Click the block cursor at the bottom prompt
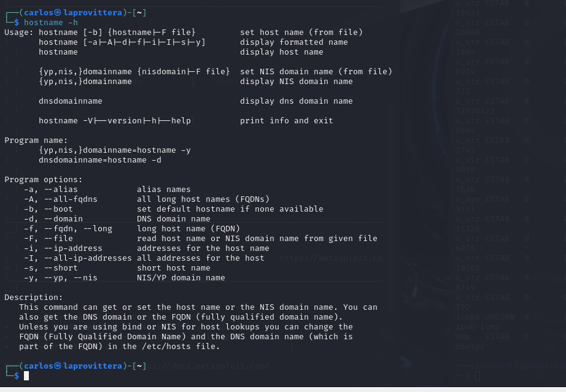Screen dimensions: 566x392 click(x=26, y=376)
